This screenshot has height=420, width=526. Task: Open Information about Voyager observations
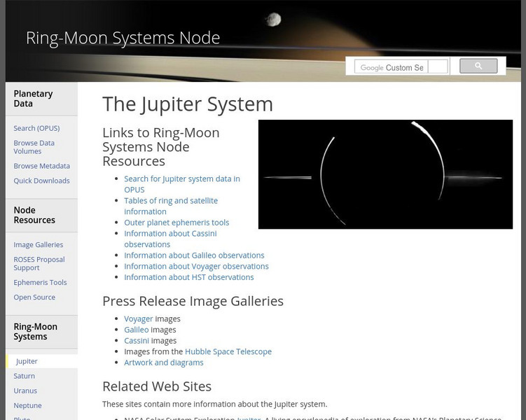point(196,267)
